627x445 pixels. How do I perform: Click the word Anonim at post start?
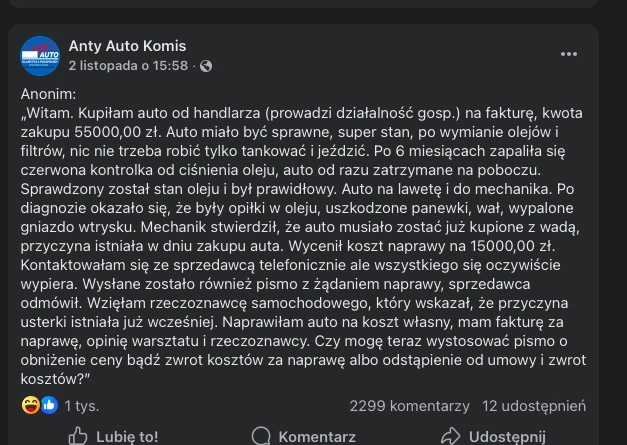pyautogui.click(x=41, y=92)
